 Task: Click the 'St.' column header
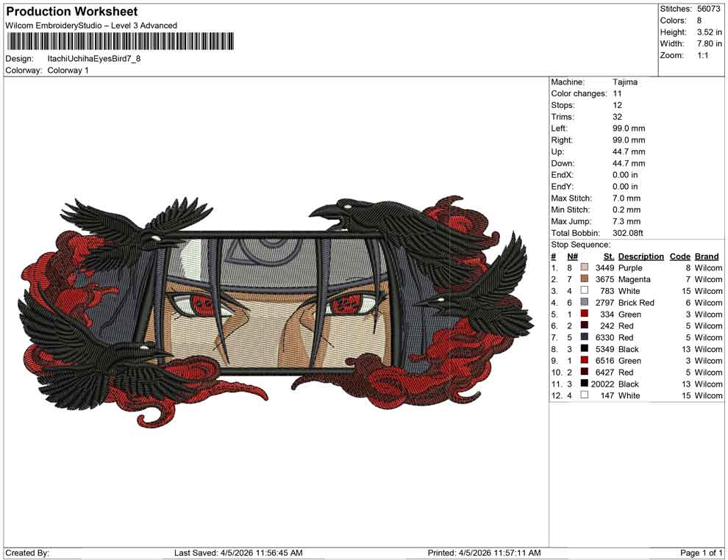click(609, 256)
